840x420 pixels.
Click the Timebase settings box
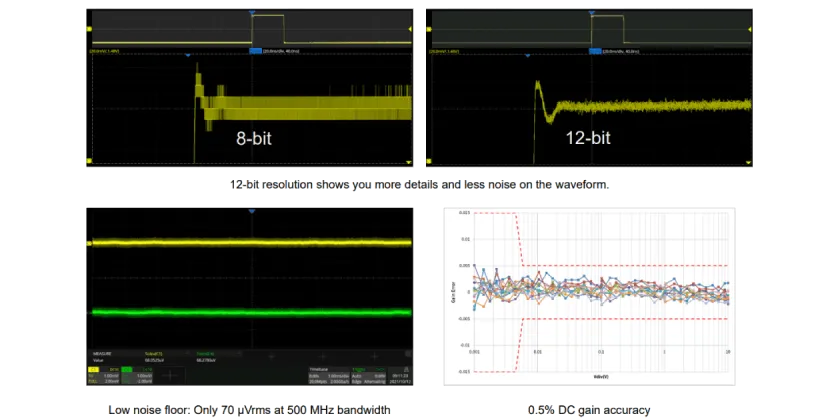[x=328, y=376]
